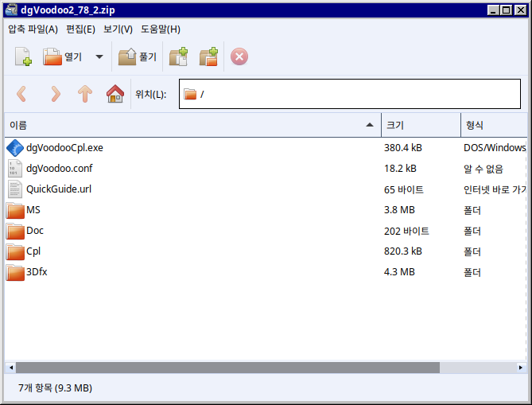Screen dimensions: 532x405
Task: Go forward with the right arrow
Action: tap(56, 94)
